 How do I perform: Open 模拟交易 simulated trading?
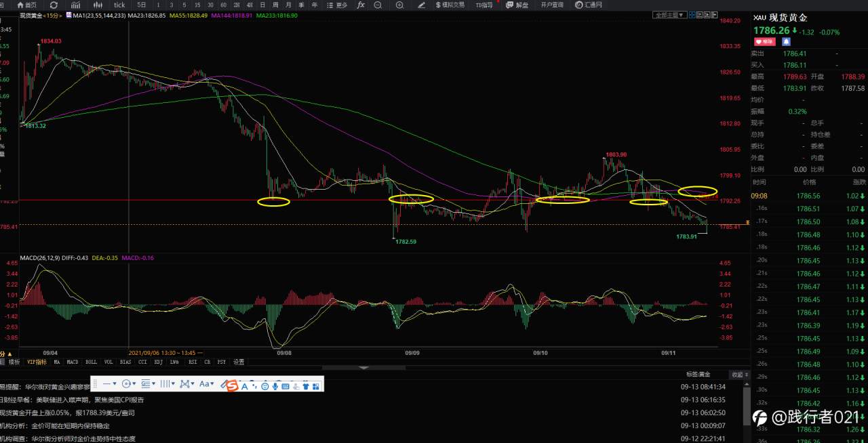pos(450,5)
